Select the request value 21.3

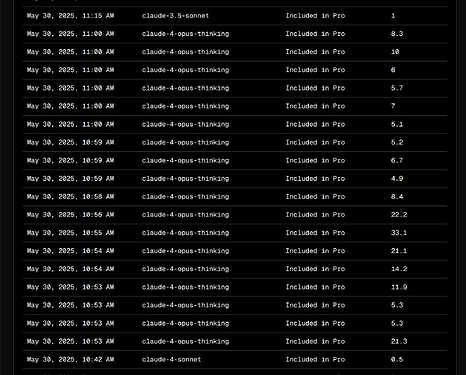(399, 341)
